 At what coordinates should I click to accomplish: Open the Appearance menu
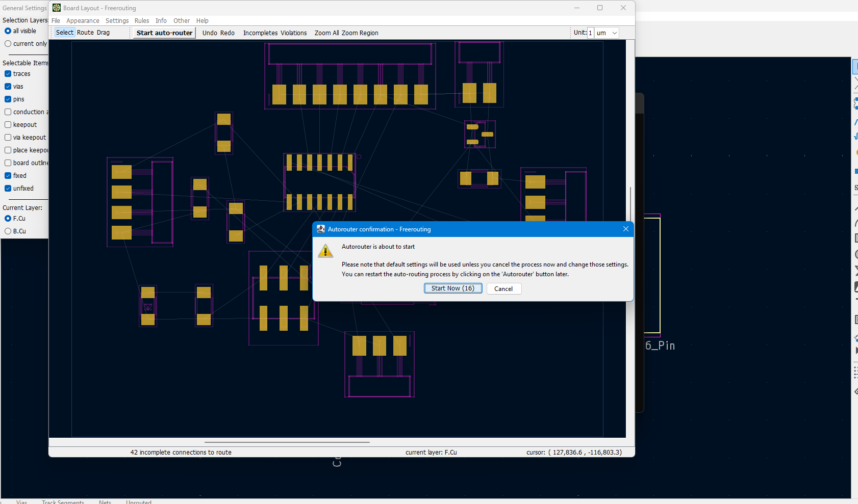(x=83, y=21)
